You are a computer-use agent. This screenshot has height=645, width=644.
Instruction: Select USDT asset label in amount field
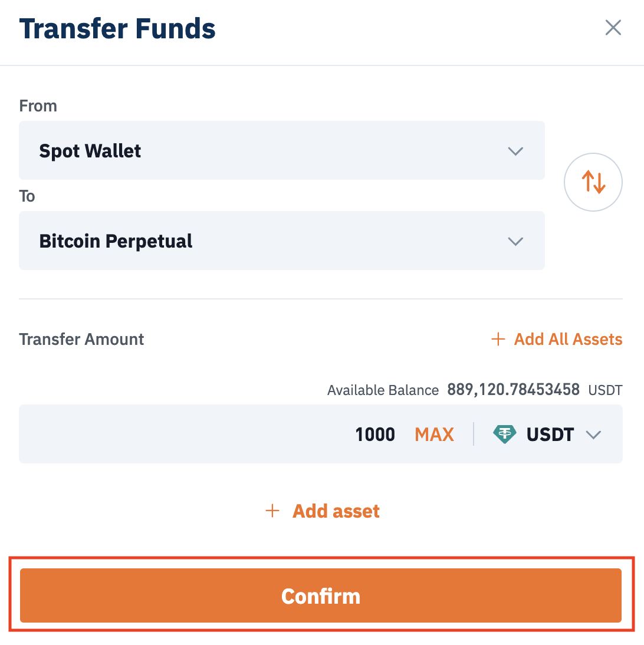pyautogui.click(x=550, y=435)
